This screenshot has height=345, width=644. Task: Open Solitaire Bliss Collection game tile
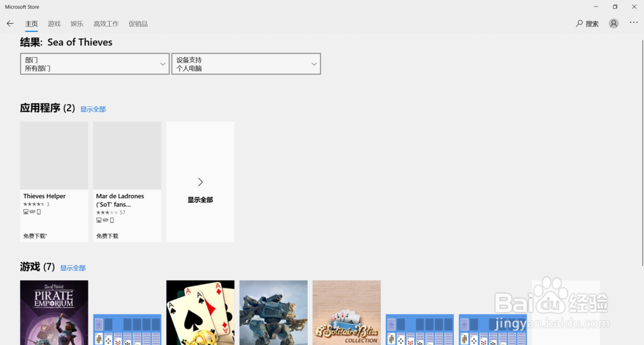[x=346, y=313]
